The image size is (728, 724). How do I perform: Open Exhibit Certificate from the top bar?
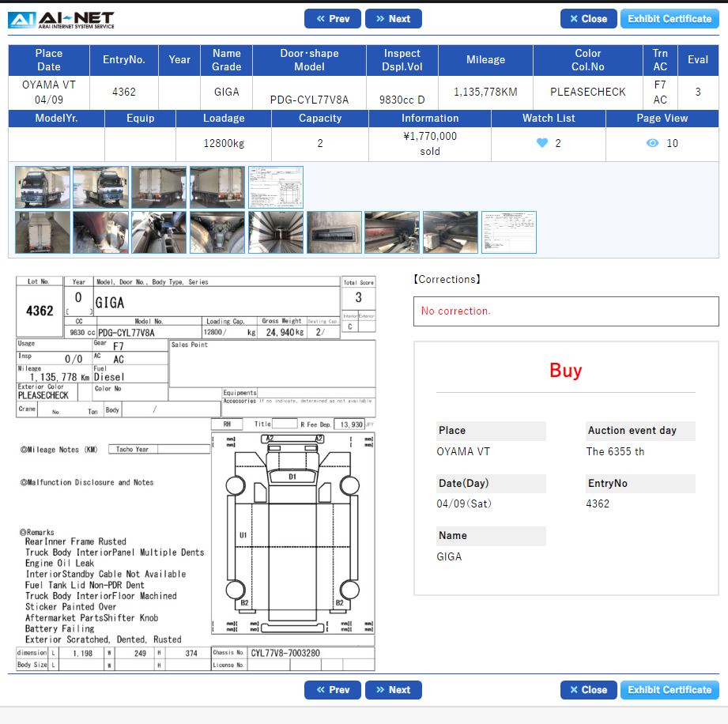[669, 19]
